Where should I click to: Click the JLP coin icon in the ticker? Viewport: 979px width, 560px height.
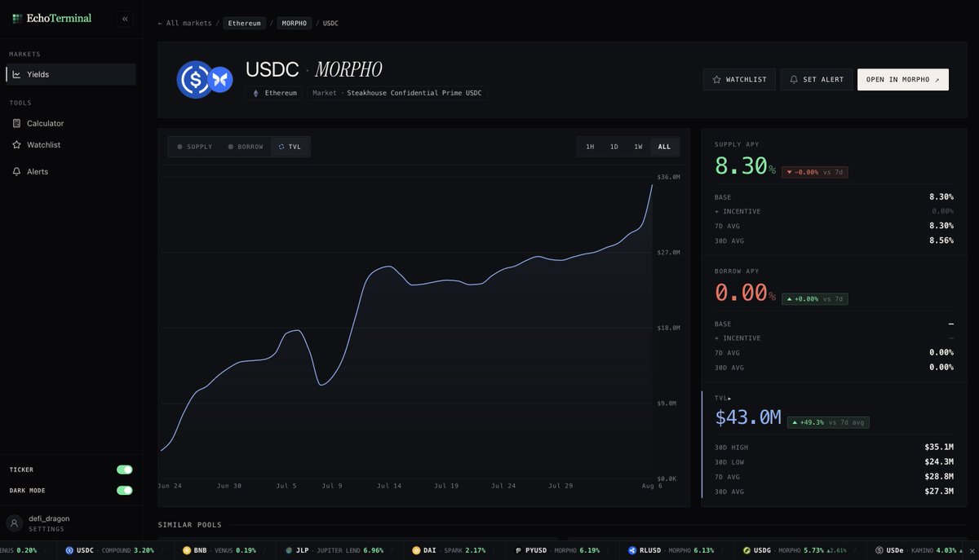tap(289, 550)
